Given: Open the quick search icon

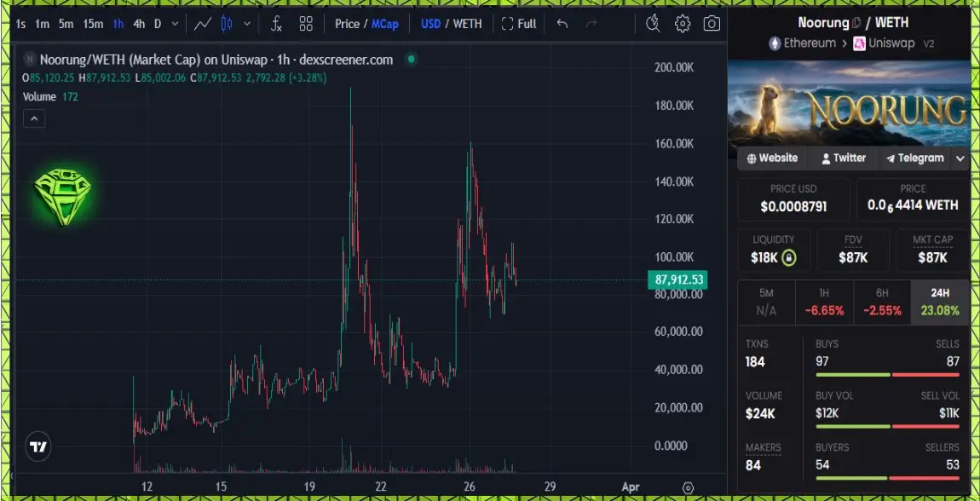Looking at the screenshot, I should coord(653,25).
